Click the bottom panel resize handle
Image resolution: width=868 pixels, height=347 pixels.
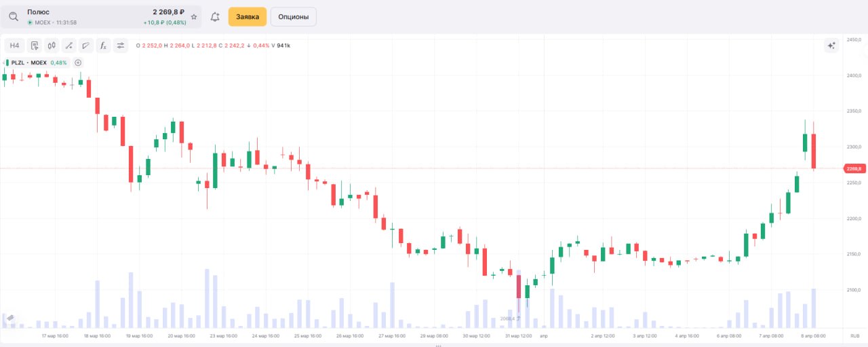click(x=438, y=345)
